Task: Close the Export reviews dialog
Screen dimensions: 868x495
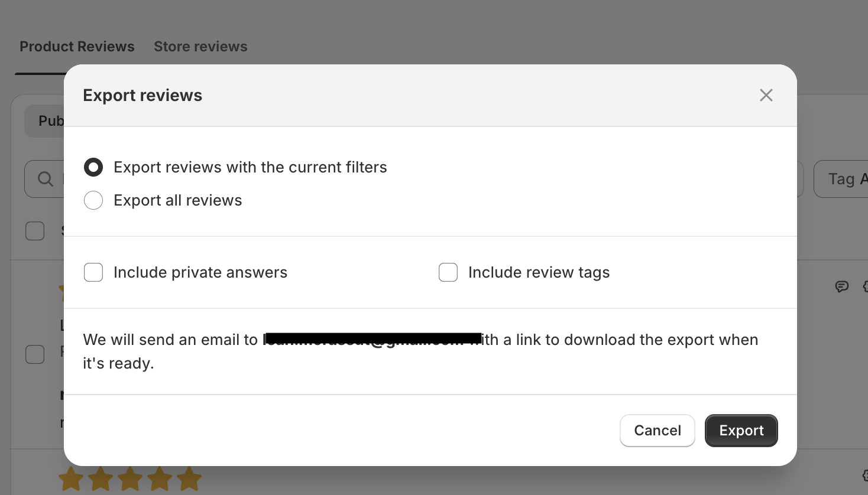Action: click(x=766, y=95)
